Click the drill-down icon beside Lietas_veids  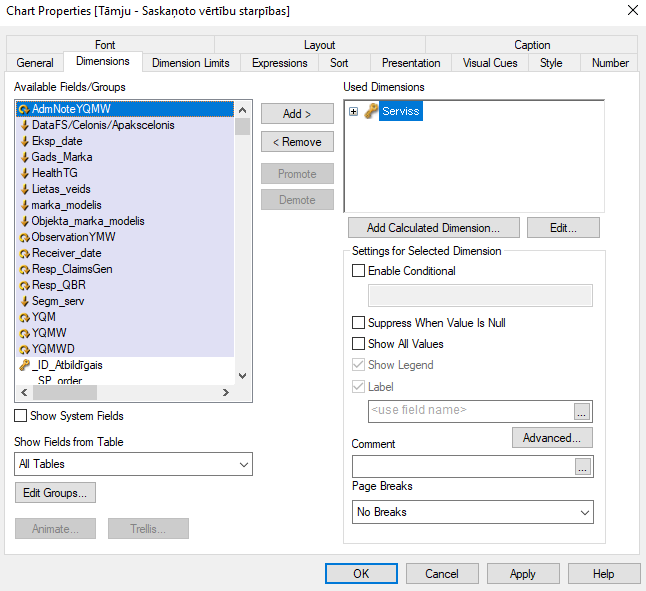coord(25,189)
